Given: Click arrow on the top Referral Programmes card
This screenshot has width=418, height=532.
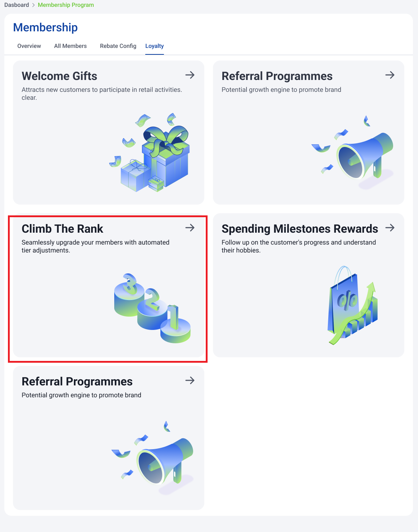Looking at the screenshot, I should pyautogui.click(x=390, y=75).
